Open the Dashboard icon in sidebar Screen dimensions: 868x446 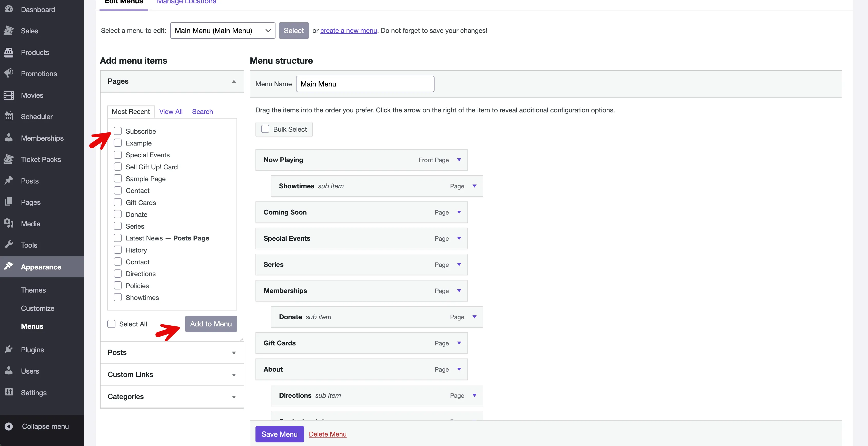pyautogui.click(x=9, y=9)
